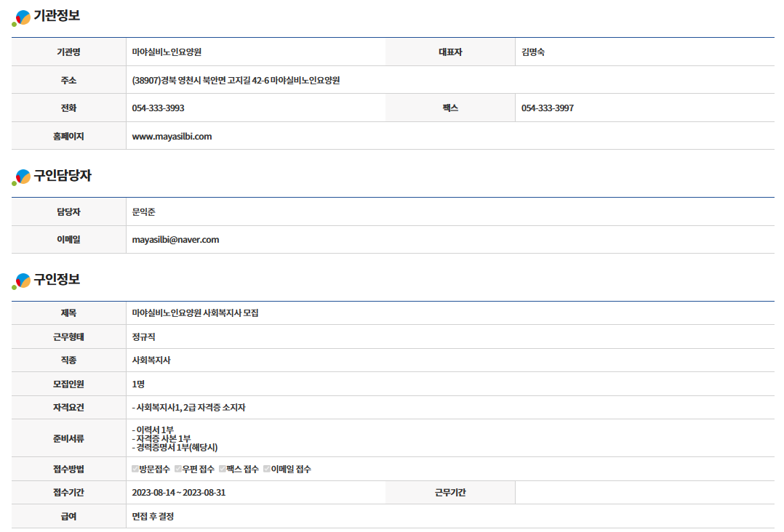
Task: Click the 기관정보 section heading text
Action: (57, 15)
